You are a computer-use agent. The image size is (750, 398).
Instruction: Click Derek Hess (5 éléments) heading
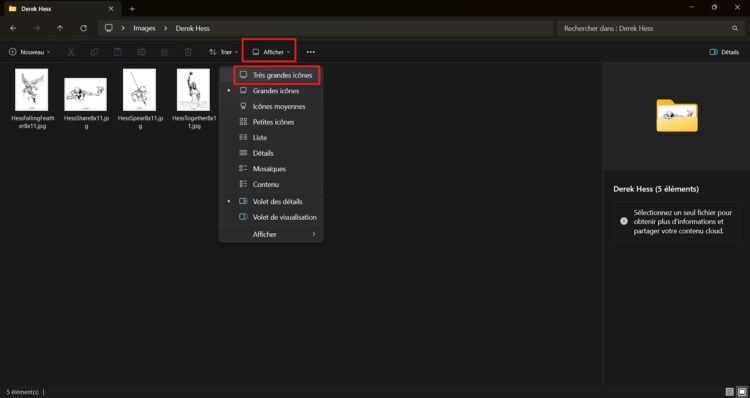(x=656, y=189)
